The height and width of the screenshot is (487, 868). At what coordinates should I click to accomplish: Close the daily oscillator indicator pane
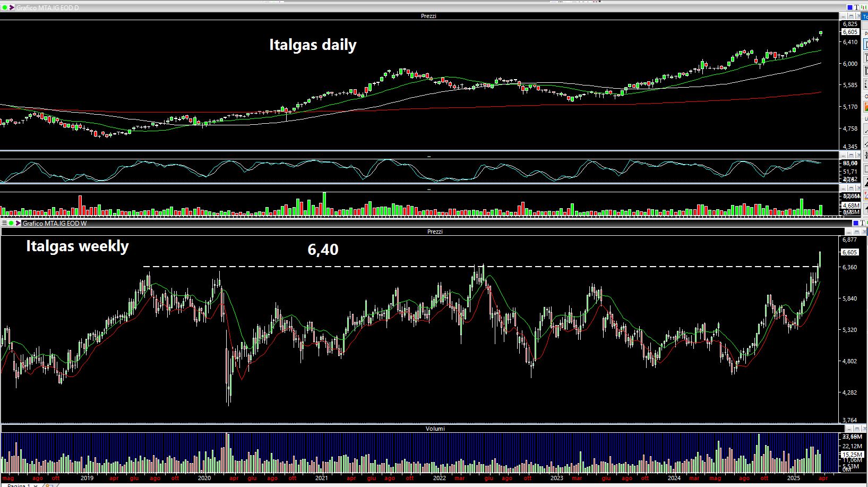[858, 155]
